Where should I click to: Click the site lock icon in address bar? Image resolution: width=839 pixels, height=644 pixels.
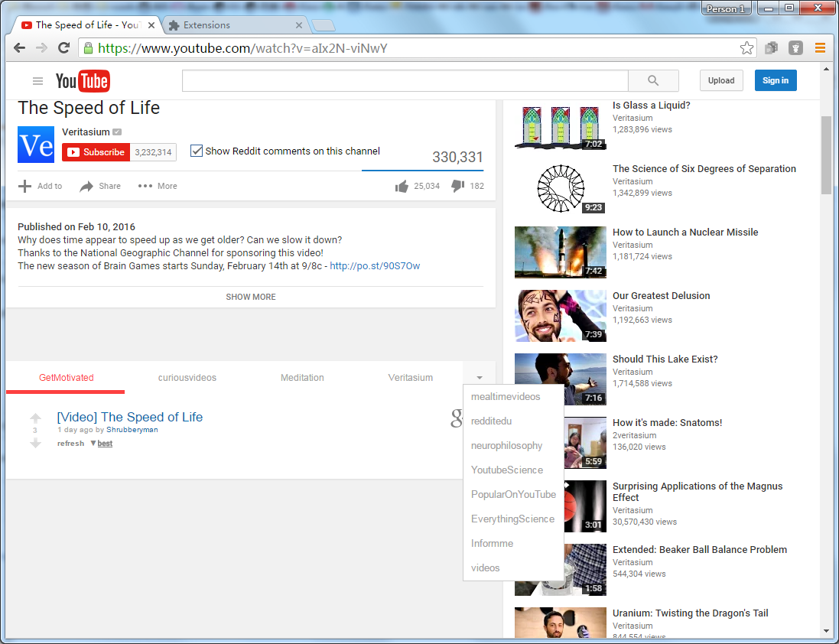pyautogui.click(x=88, y=48)
